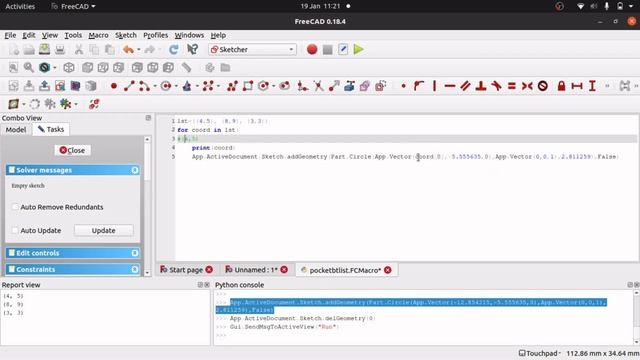Image resolution: width=640 pixels, height=360 pixels.
Task: Apply vertical distance constraint
Action: 592,86
